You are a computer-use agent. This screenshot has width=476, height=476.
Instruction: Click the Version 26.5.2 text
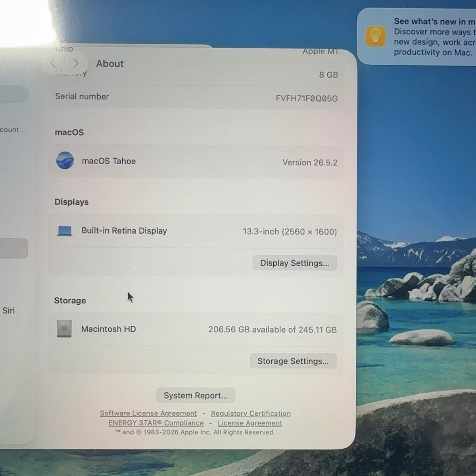click(x=310, y=162)
